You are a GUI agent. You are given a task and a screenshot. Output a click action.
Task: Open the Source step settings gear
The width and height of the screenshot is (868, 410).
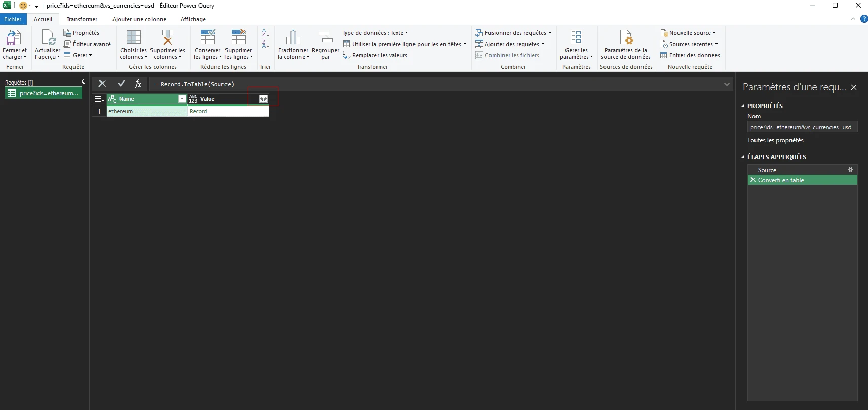(x=850, y=170)
